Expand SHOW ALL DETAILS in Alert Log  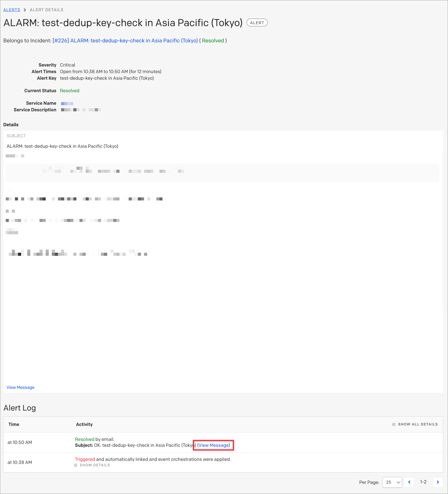417,424
